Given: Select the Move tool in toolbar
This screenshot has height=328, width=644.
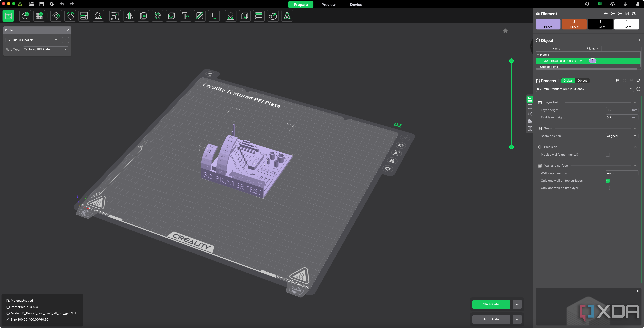Looking at the screenshot, I should [x=56, y=16].
